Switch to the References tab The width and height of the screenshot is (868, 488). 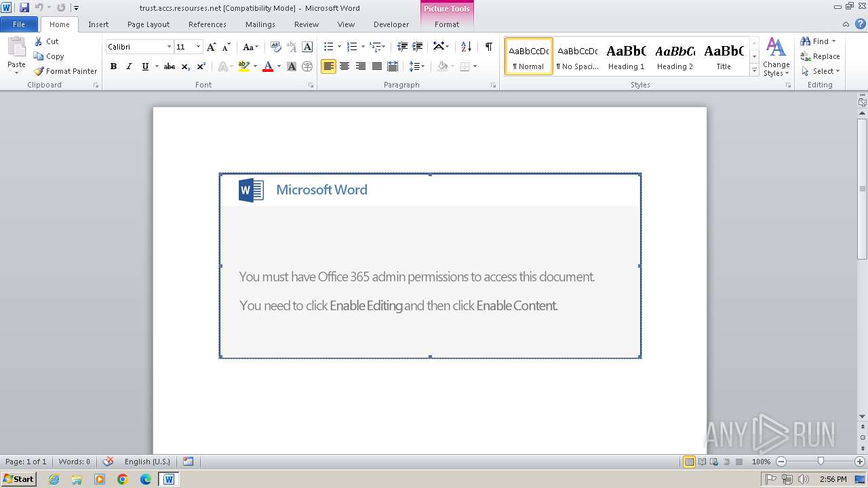[x=208, y=24]
